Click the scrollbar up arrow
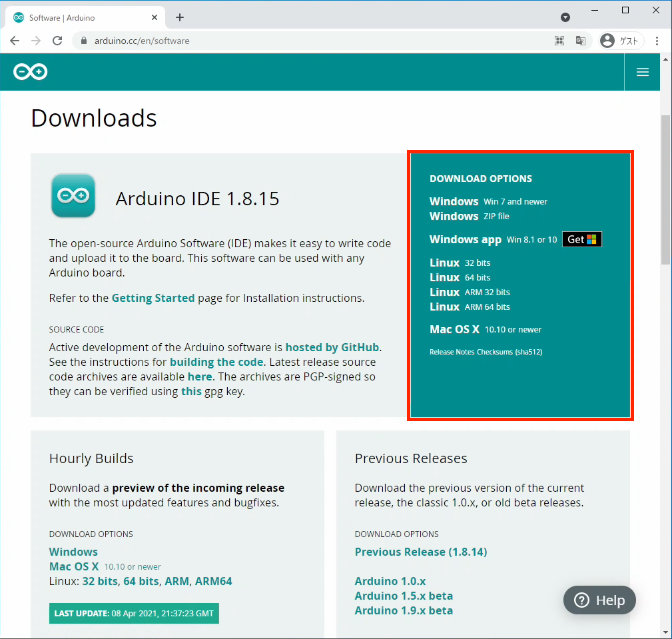Viewport: 672px width, 639px height. pos(665,59)
